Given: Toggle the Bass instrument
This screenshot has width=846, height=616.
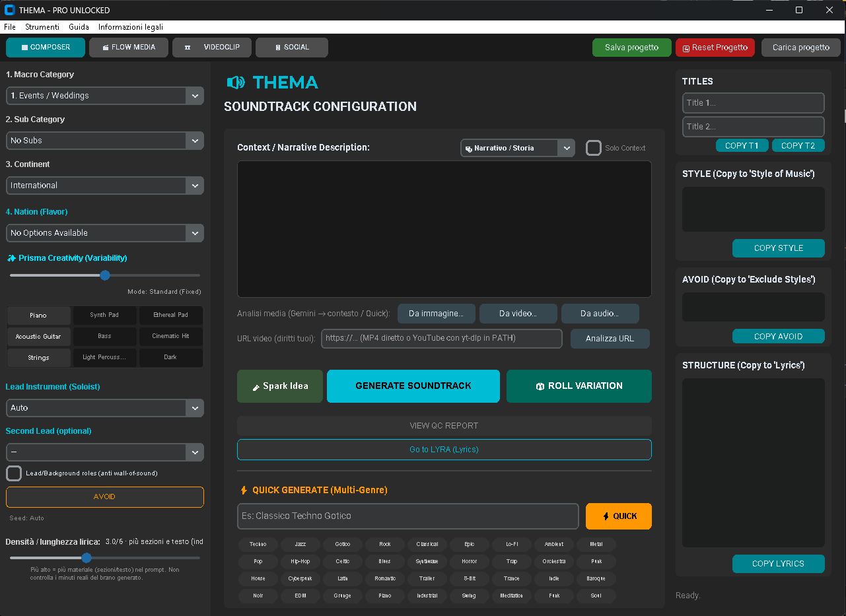Looking at the screenshot, I should 104,336.
